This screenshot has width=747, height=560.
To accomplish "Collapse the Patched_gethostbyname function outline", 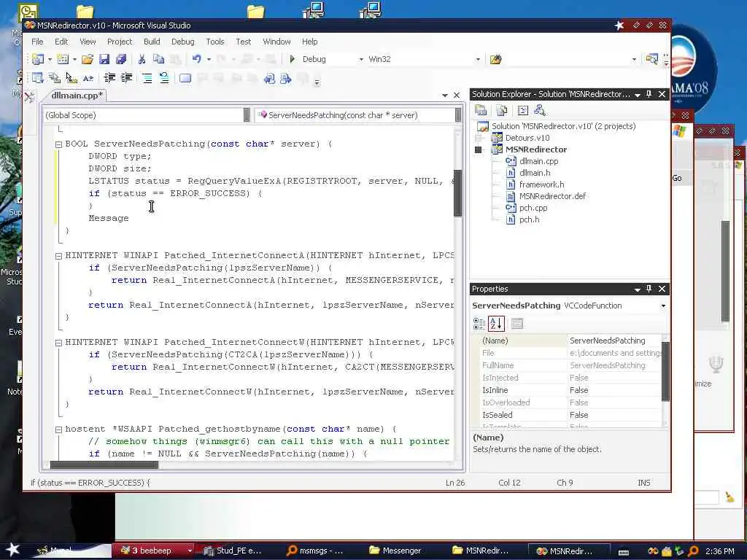I will pos(58,429).
